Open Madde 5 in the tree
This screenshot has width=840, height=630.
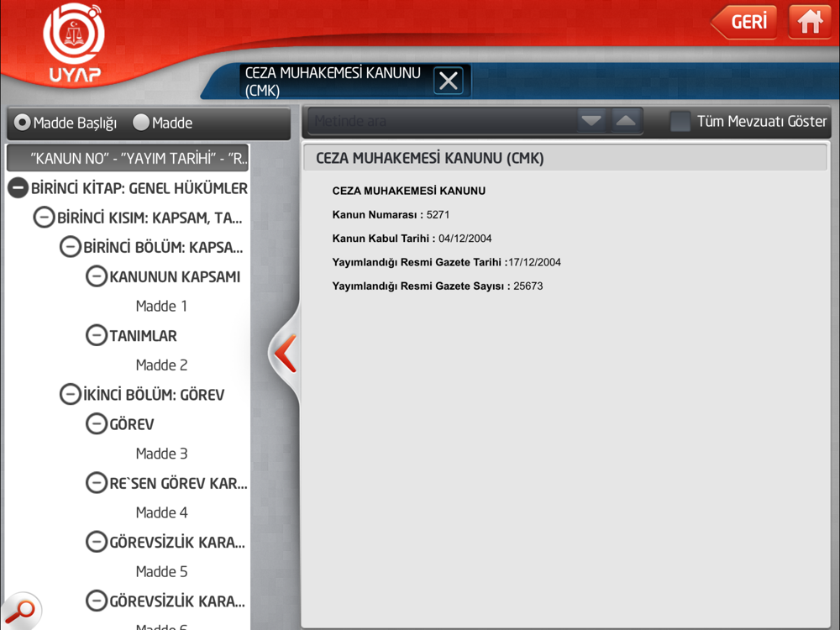(x=161, y=571)
